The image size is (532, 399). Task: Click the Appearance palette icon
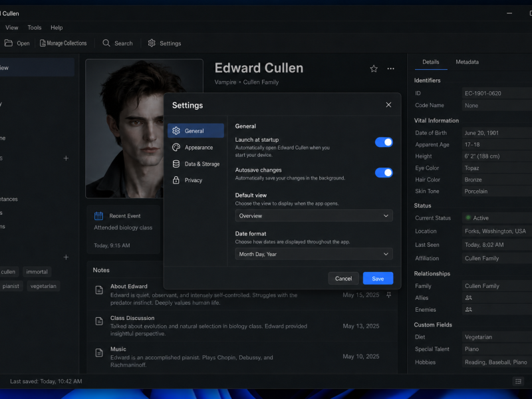click(176, 147)
